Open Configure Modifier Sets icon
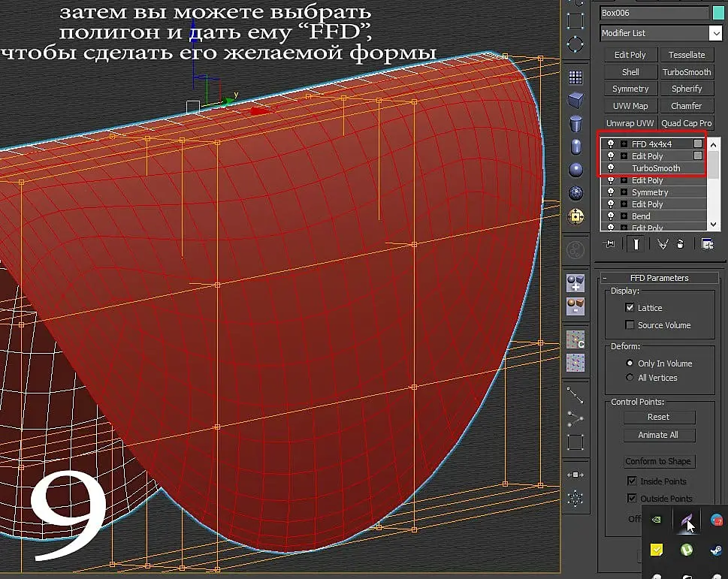Viewport: 728px width, 579px height. [708, 244]
